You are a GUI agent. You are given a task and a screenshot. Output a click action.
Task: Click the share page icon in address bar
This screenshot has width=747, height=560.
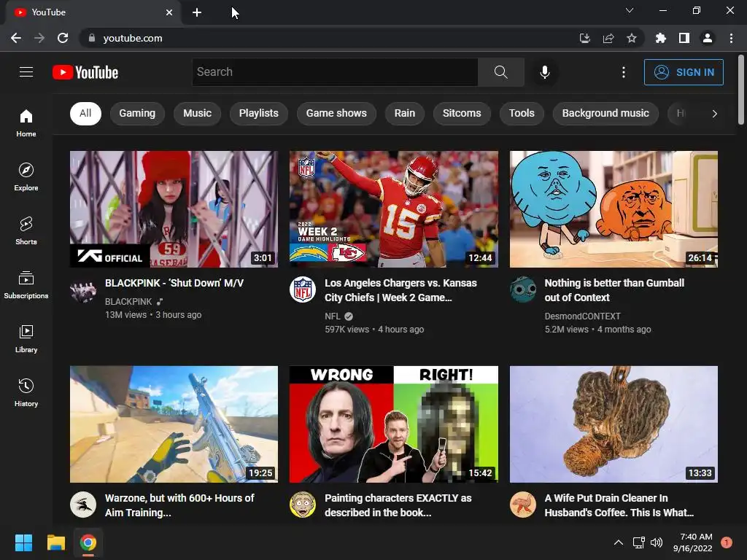(608, 38)
